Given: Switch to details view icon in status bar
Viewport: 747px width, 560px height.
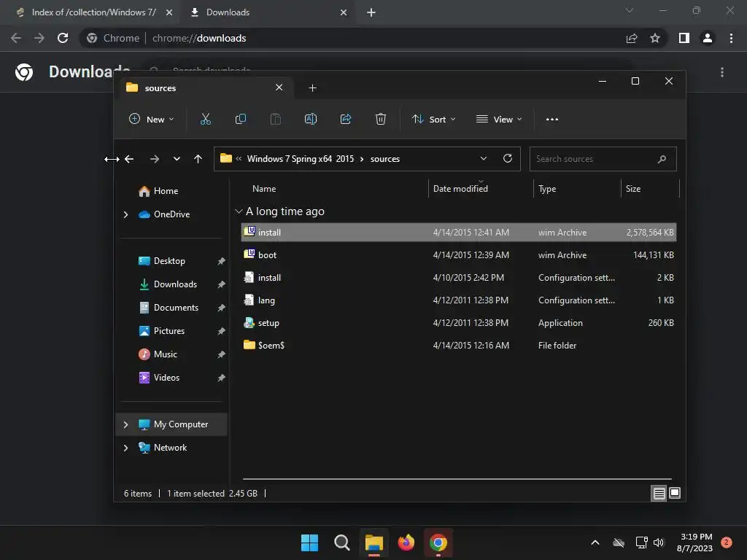Looking at the screenshot, I should coord(659,494).
